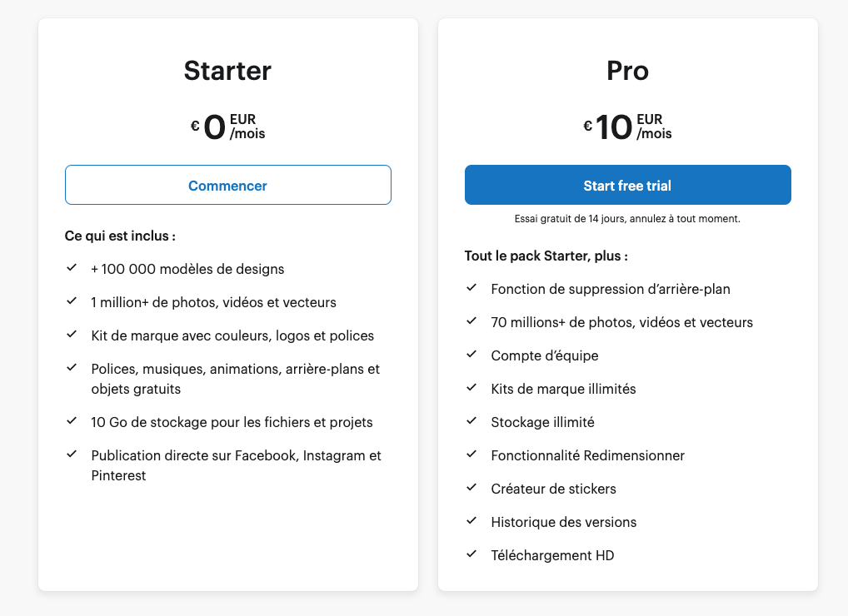The image size is (848, 616).
Task: Click checkmark next to Compte d'équipe
Action: pos(471,355)
